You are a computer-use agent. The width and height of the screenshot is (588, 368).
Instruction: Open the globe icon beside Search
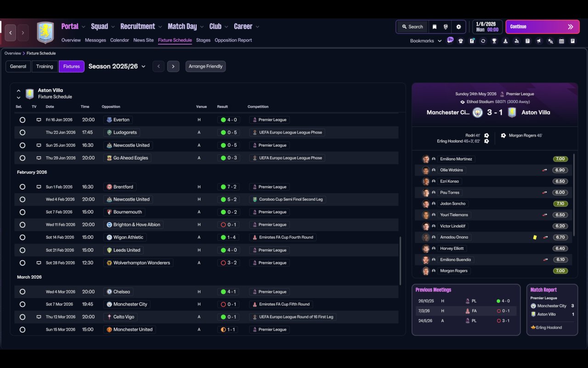pos(446,27)
